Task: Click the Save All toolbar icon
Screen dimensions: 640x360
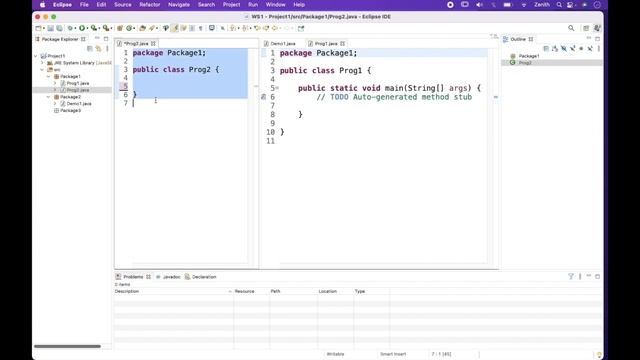Action: (x=60, y=28)
